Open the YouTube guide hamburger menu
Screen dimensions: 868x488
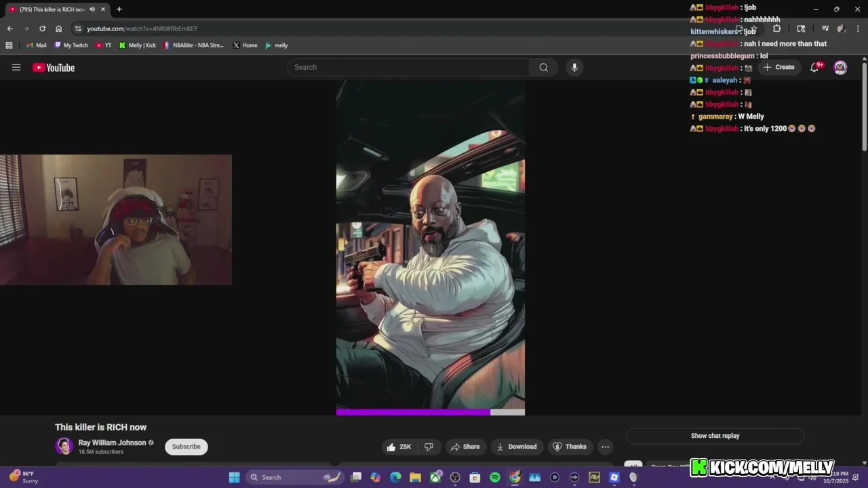click(x=16, y=67)
